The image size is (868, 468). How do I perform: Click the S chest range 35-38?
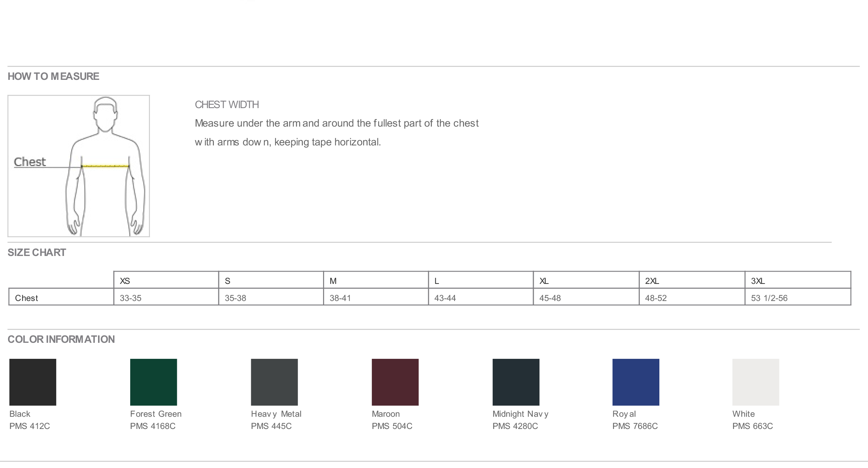[235, 298]
